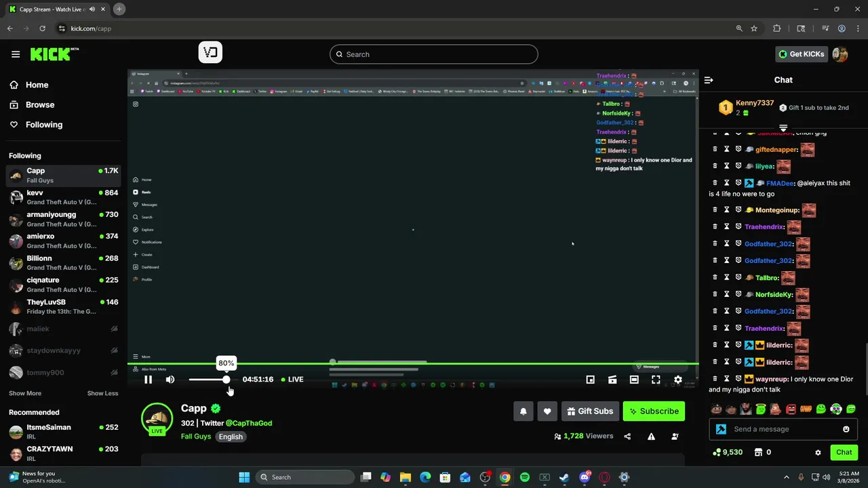Go to Home in sidebar
The height and width of the screenshot is (488, 868).
coord(29,85)
